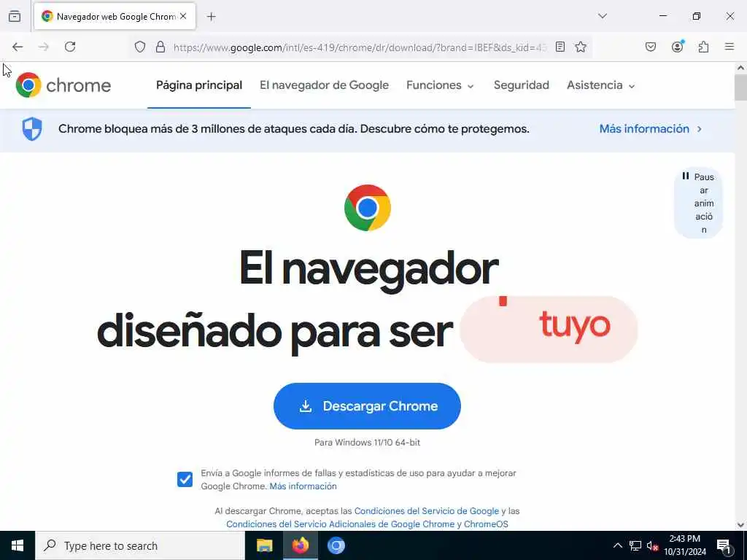This screenshot has height=560, width=747.
Task: Open the Windows Start menu
Action: pos(18,545)
